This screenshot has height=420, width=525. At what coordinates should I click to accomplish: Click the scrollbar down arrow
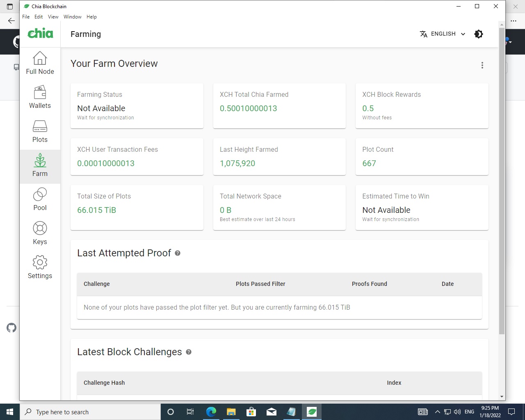point(502,397)
